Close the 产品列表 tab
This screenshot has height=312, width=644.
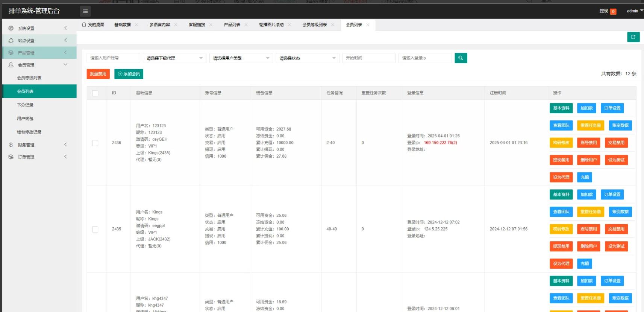coord(246,25)
